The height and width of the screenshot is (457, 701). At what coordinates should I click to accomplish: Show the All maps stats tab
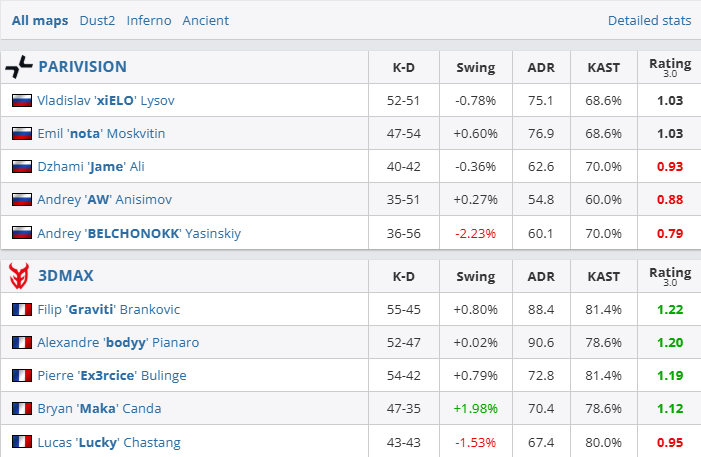(x=39, y=20)
